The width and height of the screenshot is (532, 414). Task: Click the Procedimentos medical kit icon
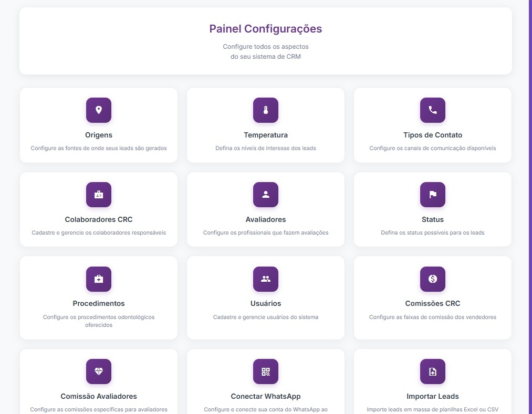(99, 279)
